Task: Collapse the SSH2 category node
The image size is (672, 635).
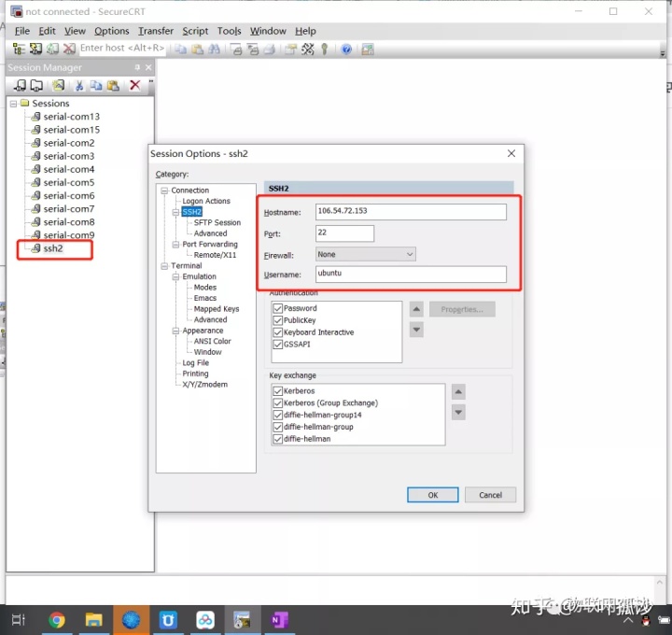Action: click(x=175, y=212)
